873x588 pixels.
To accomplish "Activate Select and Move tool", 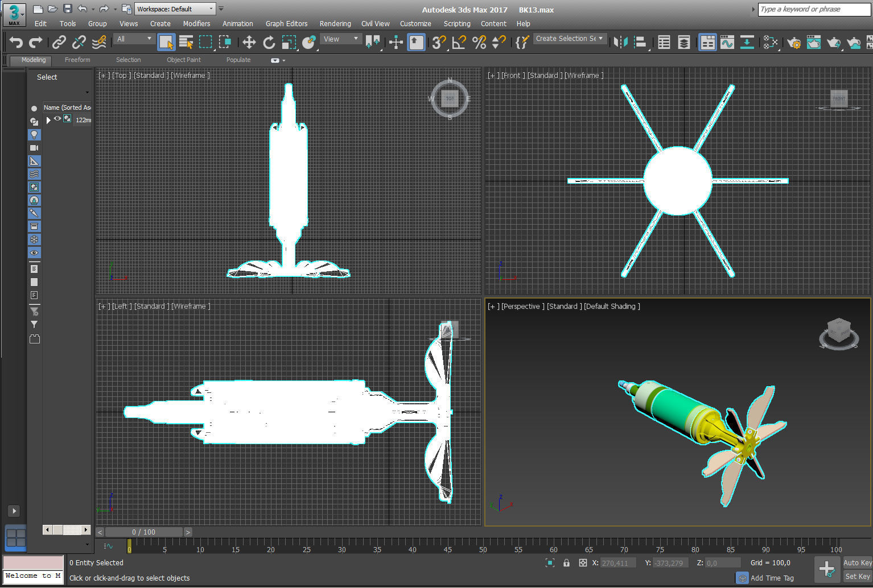I will coord(249,42).
